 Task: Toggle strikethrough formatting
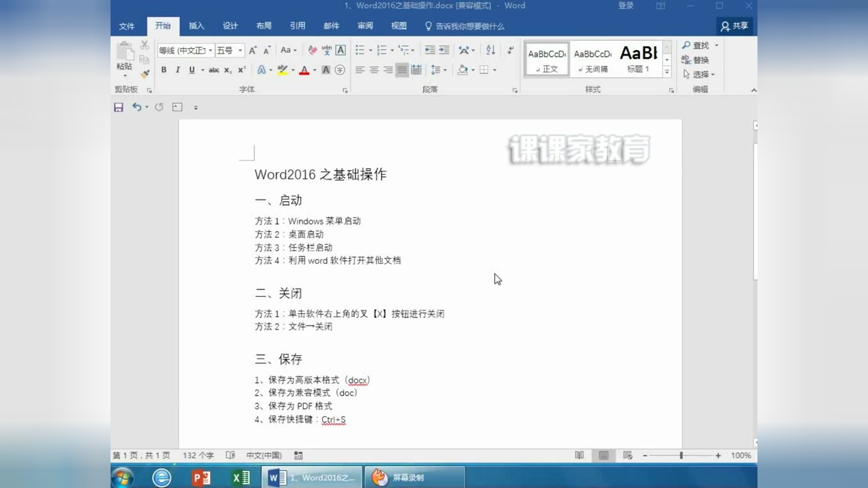tap(214, 70)
